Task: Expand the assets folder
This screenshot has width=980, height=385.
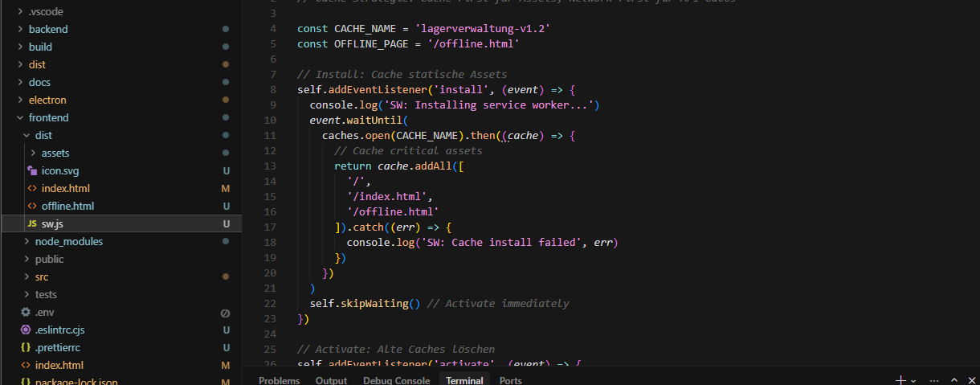Action: [x=33, y=153]
